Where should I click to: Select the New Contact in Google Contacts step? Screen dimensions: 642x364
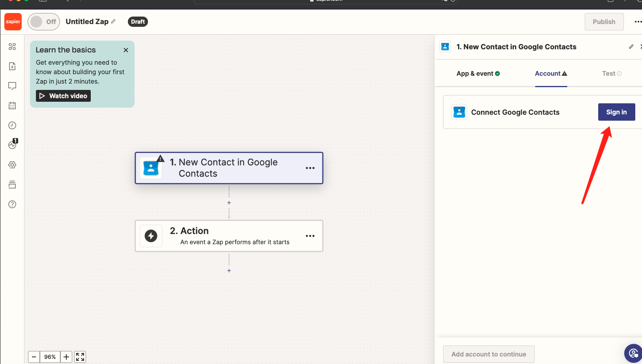coord(229,168)
